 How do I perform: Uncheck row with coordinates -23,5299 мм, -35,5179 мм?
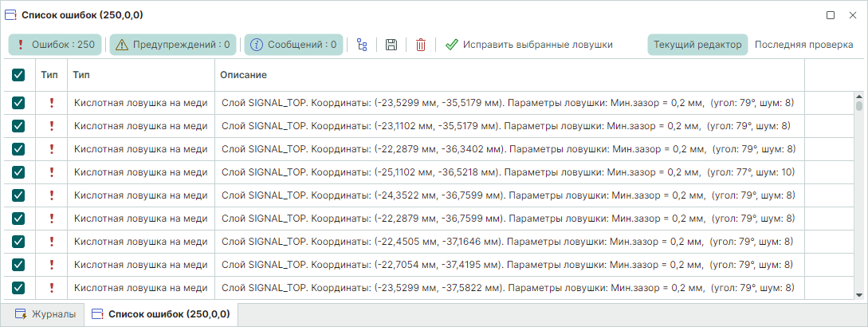point(18,103)
